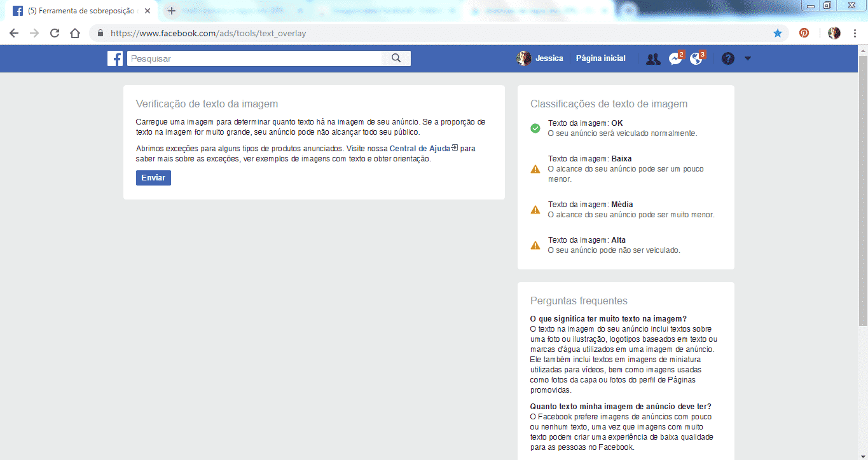Click 'Classificações de texto de imagem' heading

point(609,104)
